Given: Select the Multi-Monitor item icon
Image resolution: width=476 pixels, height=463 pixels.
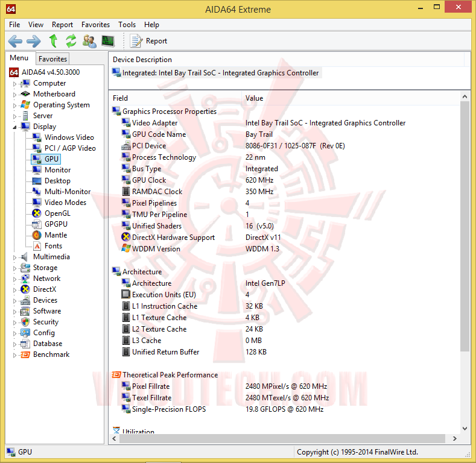Looking at the screenshot, I should pyautogui.click(x=37, y=192).
